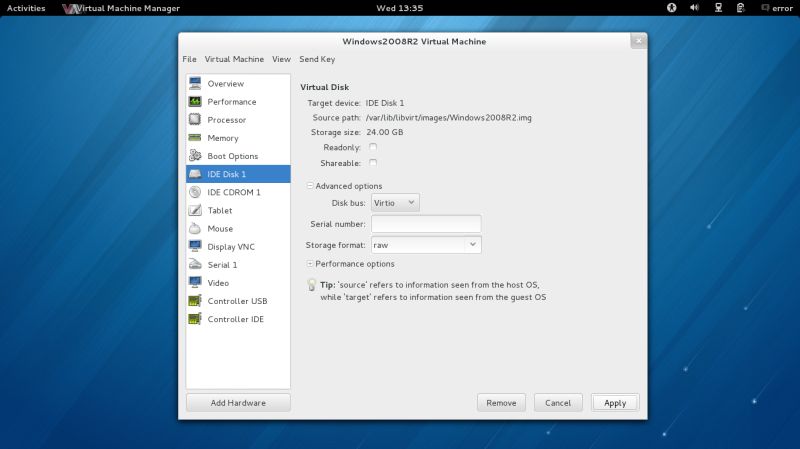Screen dimensions: 800x449
Task: Click the Controller USB card icon
Action: click(x=195, y=301)
